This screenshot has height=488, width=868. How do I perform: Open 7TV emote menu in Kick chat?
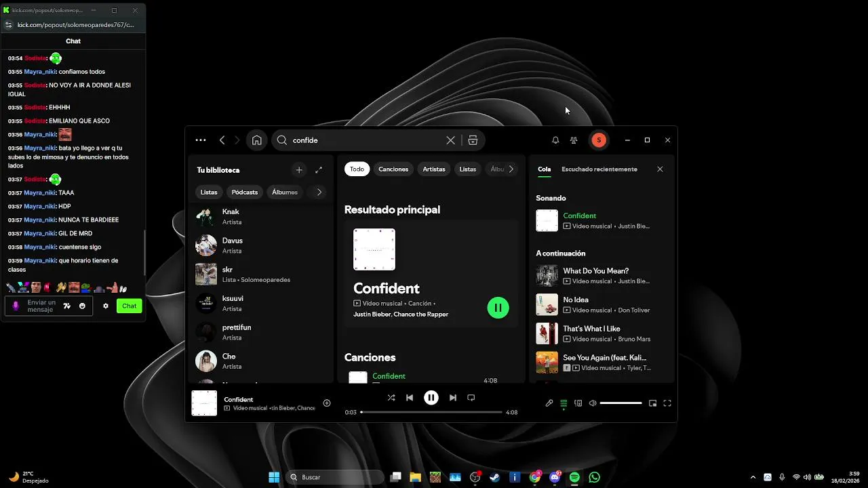coord(66,306)
